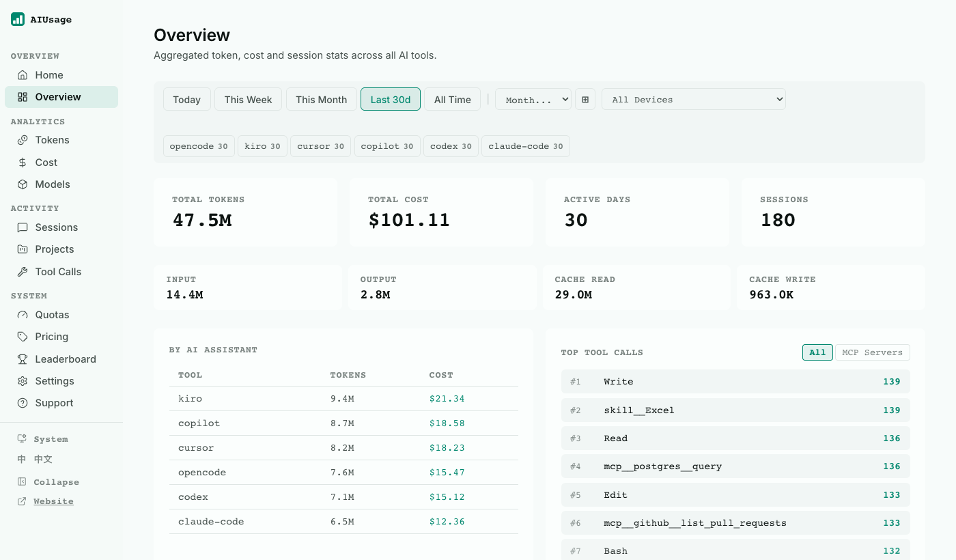Viewport: 956px width, 560px height.
Task: Toggle the codex filter chip
Action: coord(451,146)
